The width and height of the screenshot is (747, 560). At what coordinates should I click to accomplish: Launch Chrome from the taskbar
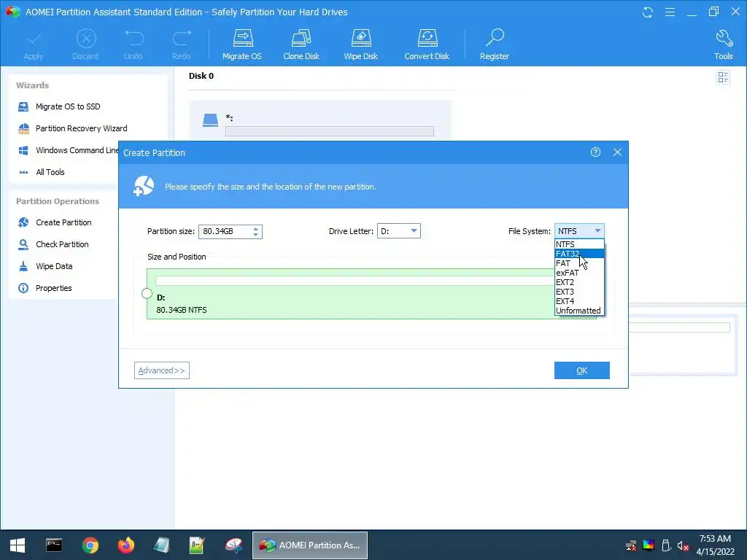[90, 545]
